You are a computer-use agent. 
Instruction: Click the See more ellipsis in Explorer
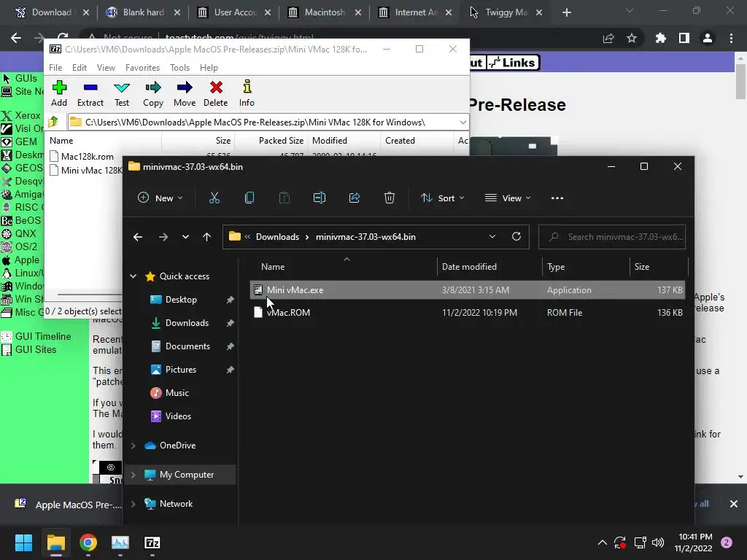[x=557, y=198]
